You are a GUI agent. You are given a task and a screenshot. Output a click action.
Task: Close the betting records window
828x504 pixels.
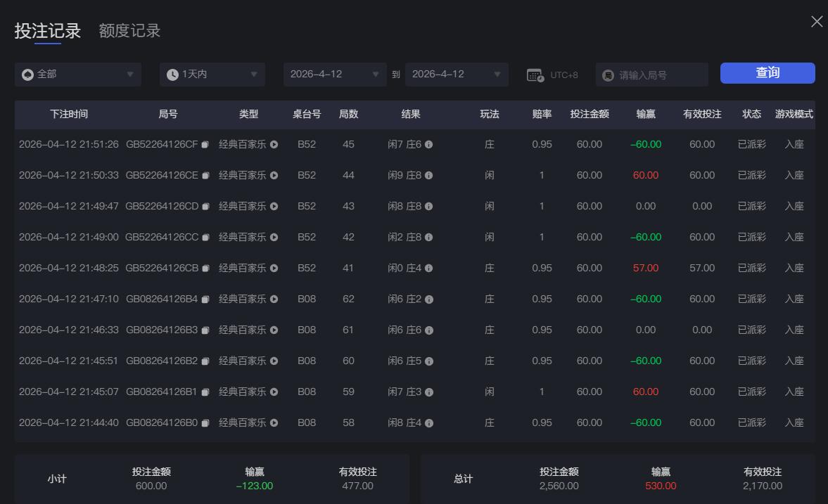pyautogui.click(x=816, y=22)
